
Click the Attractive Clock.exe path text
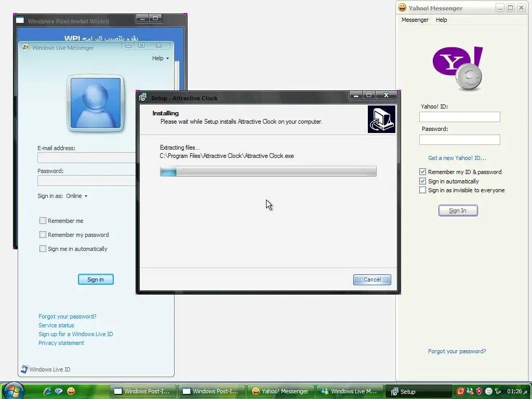[x=227, y=156]
